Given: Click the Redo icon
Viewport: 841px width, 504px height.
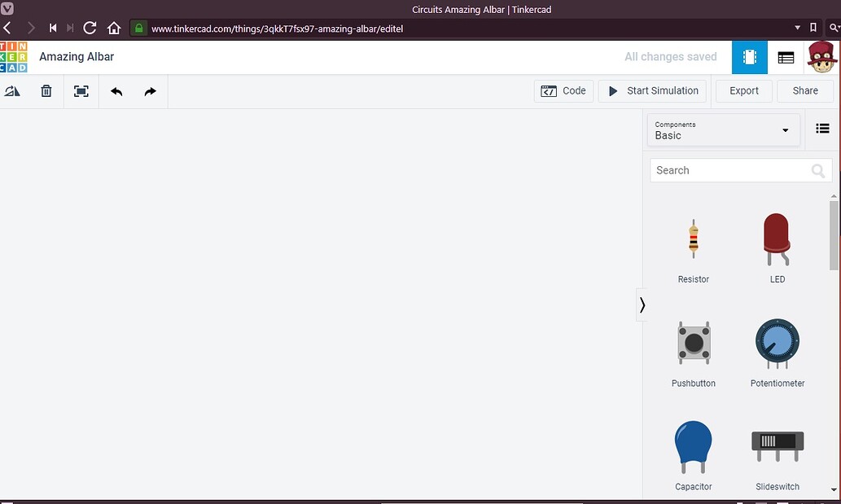Looking at the screenshot, I should coord(150,90).
